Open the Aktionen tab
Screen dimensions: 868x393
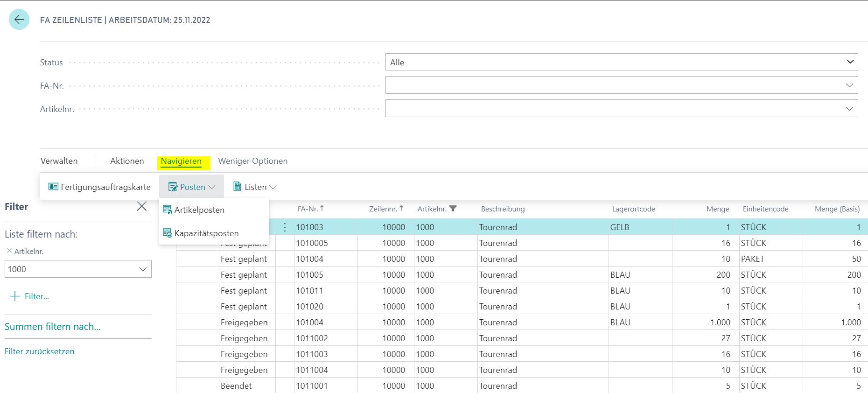click(127, 161)
